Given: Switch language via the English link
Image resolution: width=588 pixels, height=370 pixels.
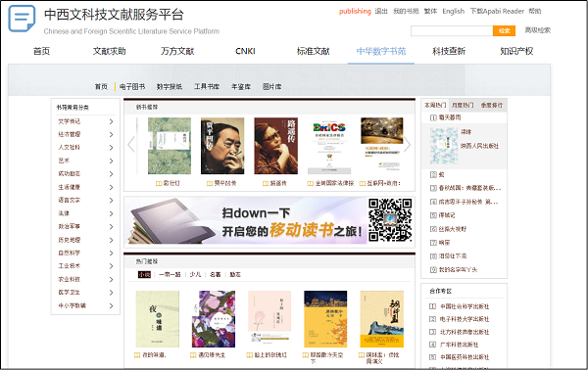Looking at the screenshot, I should pos(453,11).
